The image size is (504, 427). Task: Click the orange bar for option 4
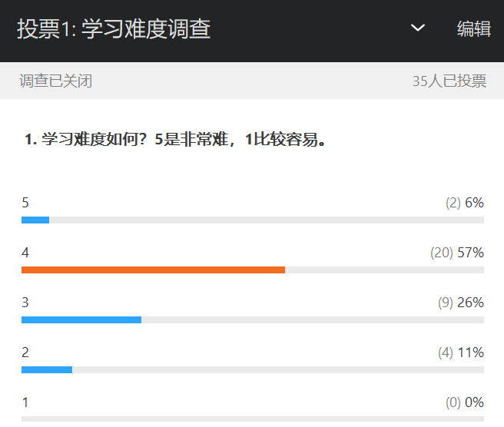click(153, 270)
